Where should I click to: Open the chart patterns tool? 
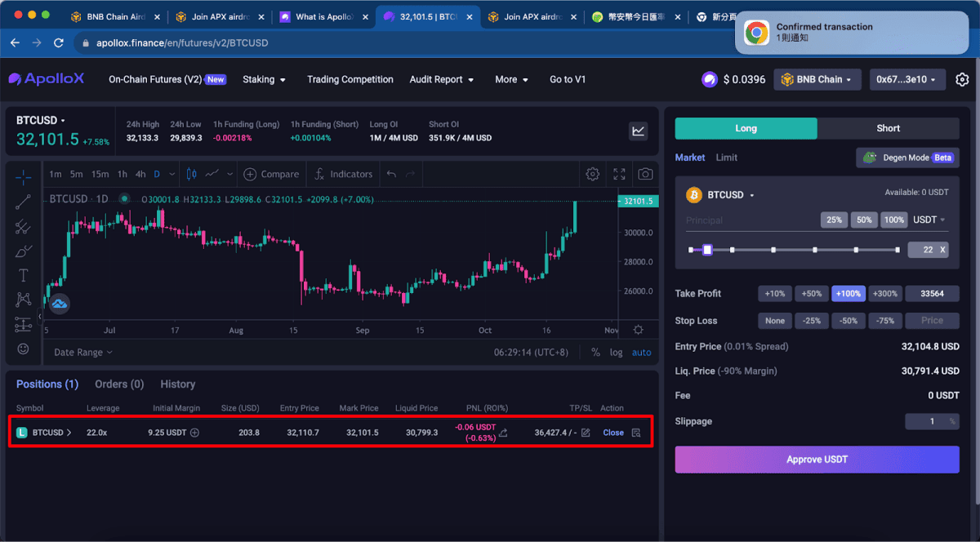point(23,300)
